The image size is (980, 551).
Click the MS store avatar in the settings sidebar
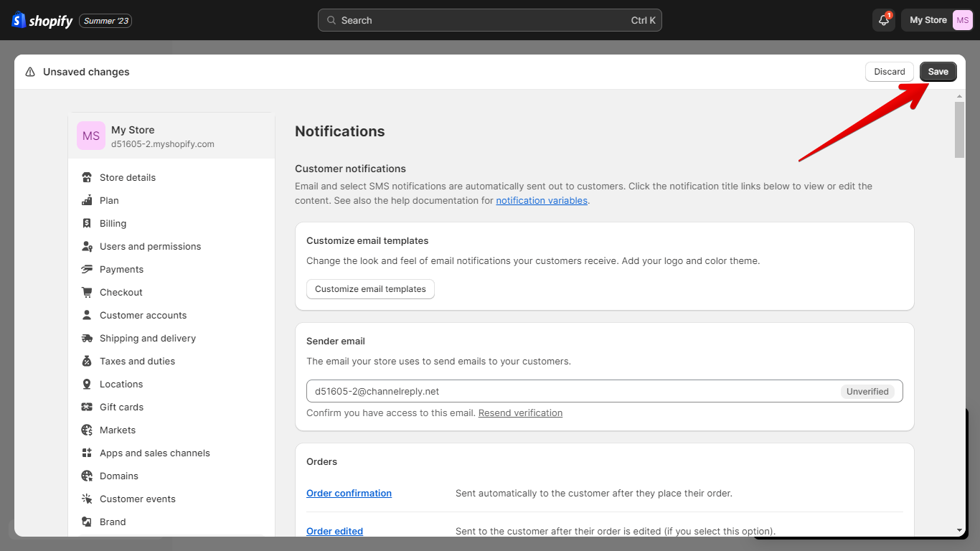(x=91, y=136)
